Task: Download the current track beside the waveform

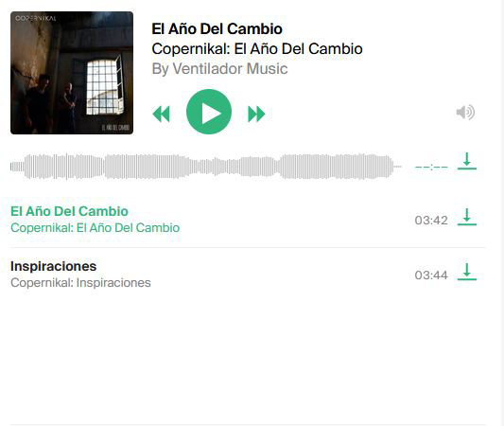Action: click(x=467, y=161)
